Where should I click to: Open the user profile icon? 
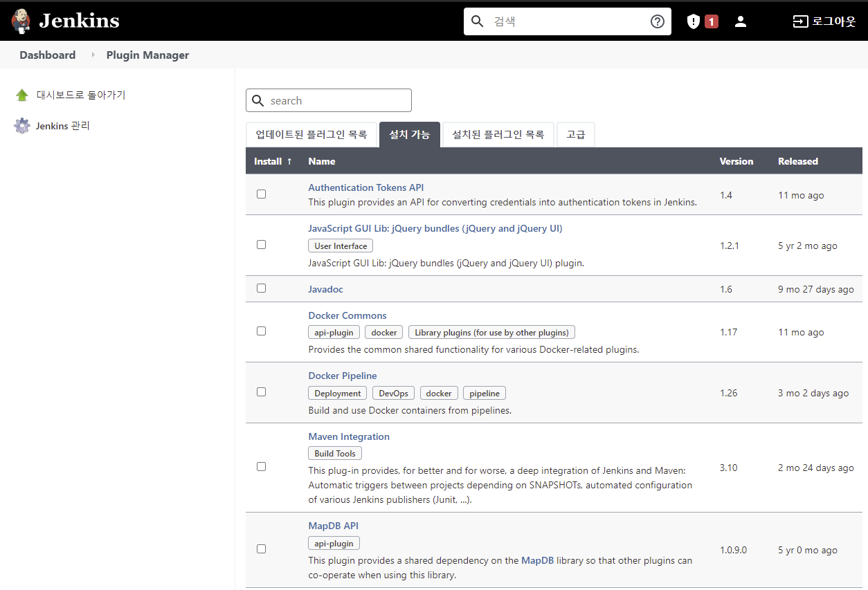[741, 21]
